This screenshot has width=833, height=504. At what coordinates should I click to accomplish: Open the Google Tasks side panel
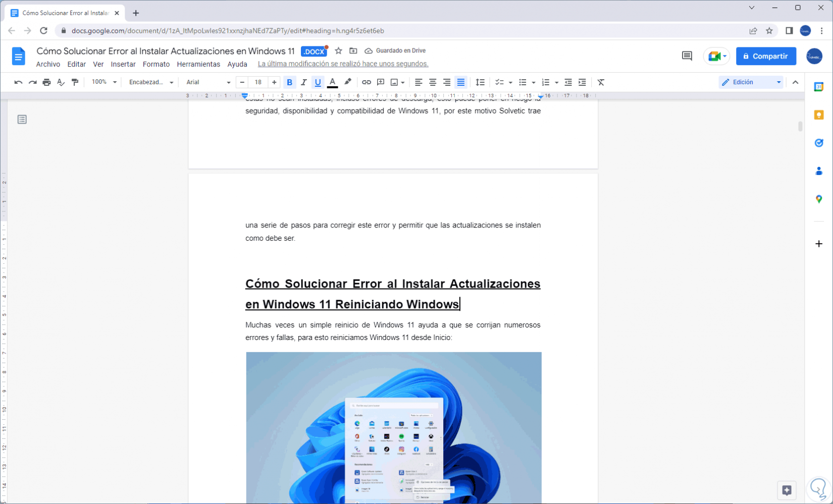click(819, 143)
